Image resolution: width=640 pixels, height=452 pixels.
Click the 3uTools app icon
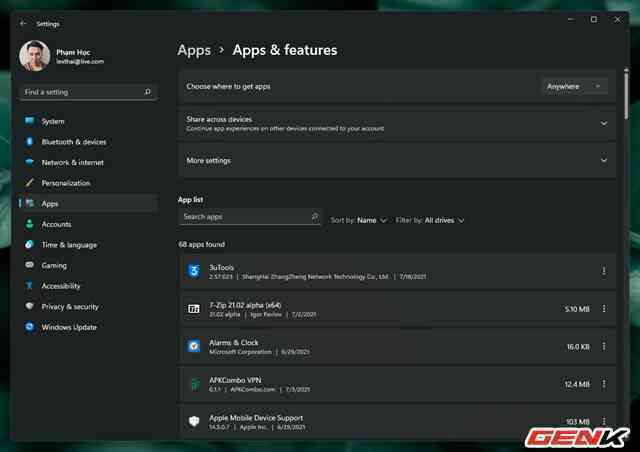coord(194,271)
